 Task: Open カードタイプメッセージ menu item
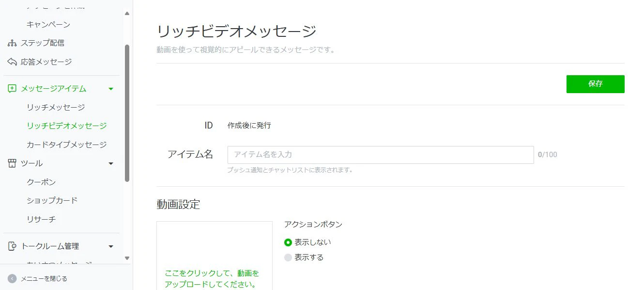[67, 145]
